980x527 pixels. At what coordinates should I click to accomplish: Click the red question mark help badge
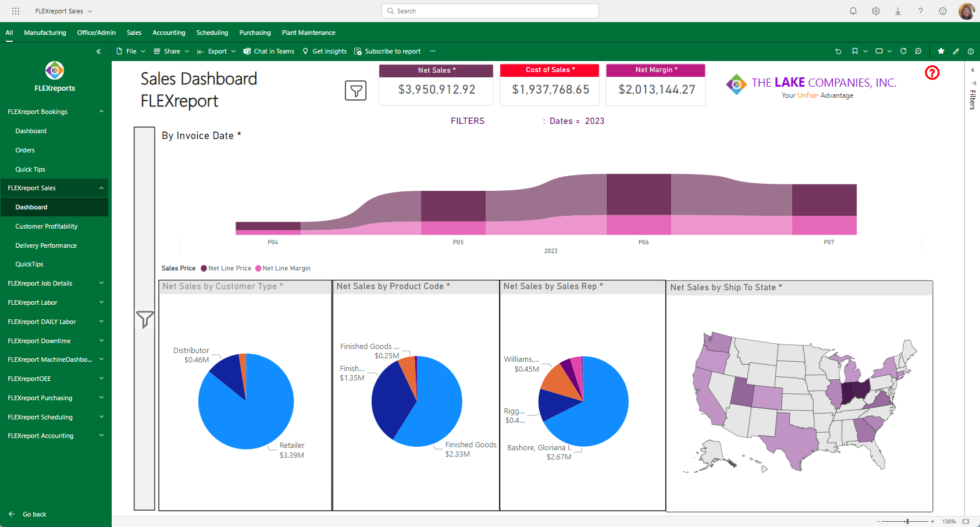click(x=932, y=73)
